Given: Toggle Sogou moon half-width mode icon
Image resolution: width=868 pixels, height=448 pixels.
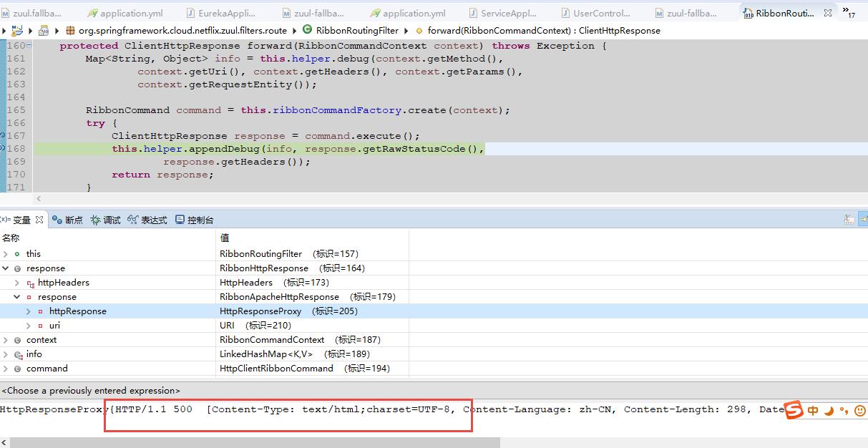Looking at the screenshot, I should pos(829,411).
